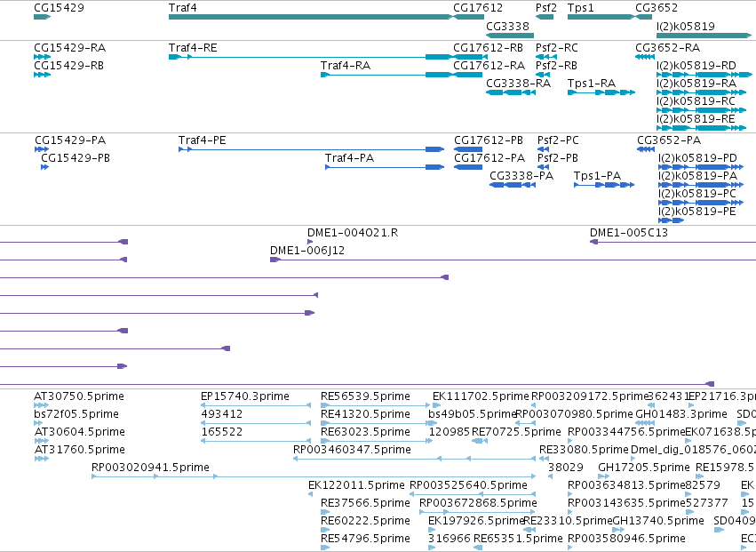Image resolution: width=756 pixels, height=552 pixels.
Task: Open the CG17612 gene feature
Action: (469, 17)
